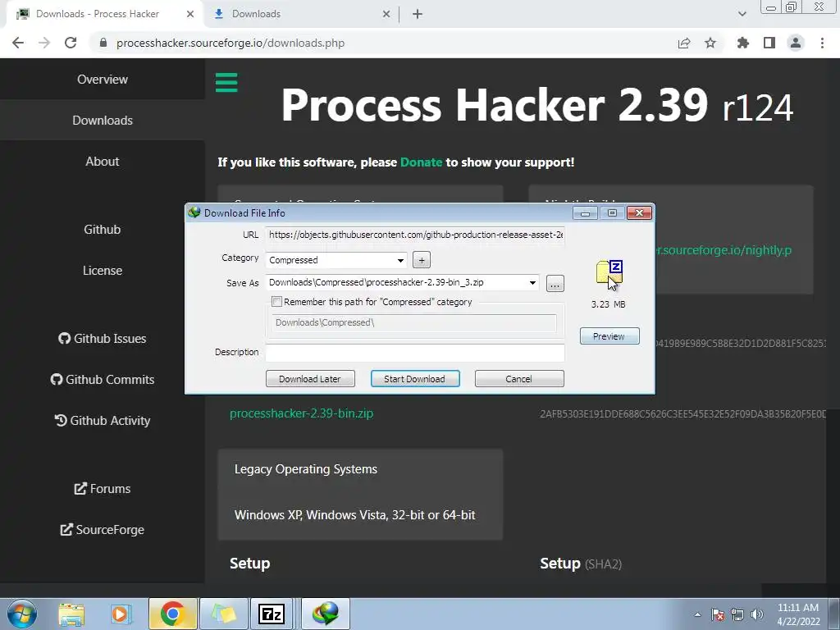Image resolution: width=840 pixels, height=630 pixels.
Task: Open the Chrome profile avatar icon
Action: (x=796, y=43)
